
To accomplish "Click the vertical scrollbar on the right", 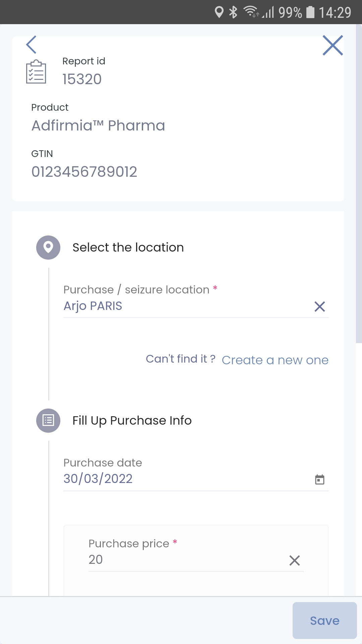I will click(x=359, y=184).
